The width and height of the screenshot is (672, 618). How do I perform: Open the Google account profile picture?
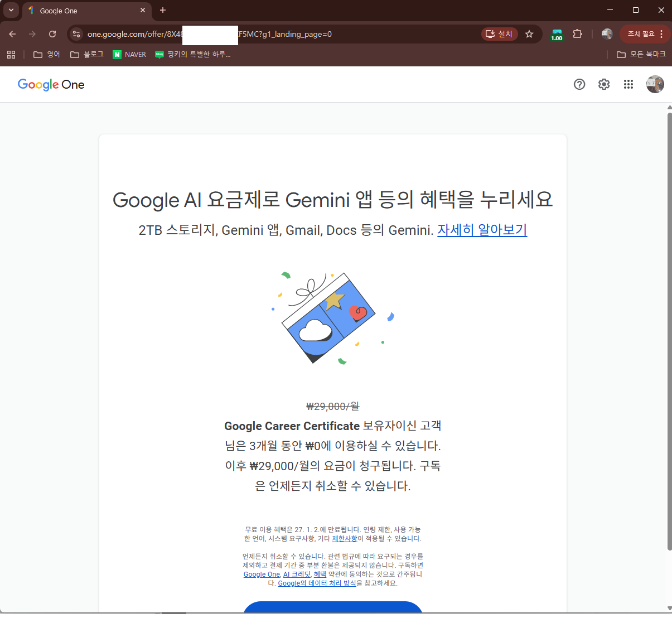click(x=655, y=84)
